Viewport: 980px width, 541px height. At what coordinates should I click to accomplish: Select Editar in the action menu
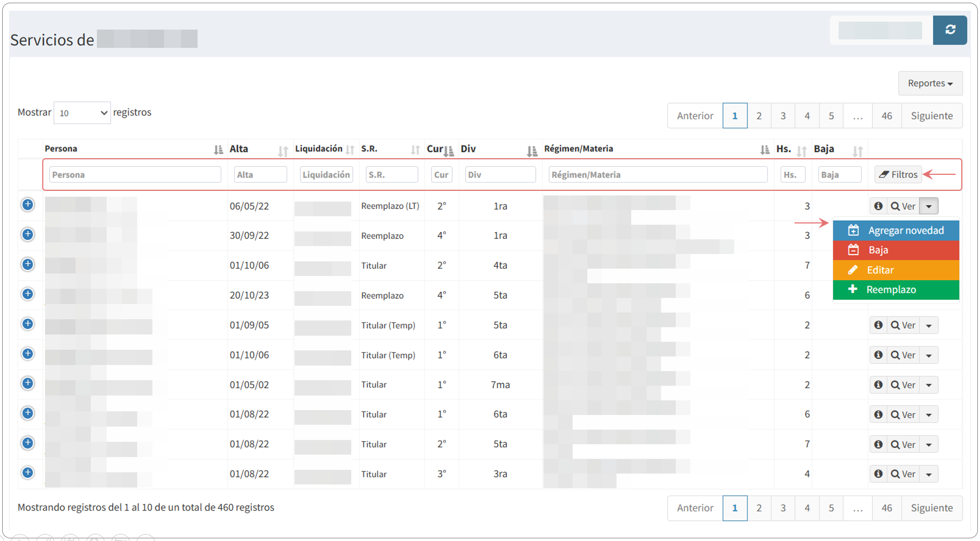pos(896,270)
